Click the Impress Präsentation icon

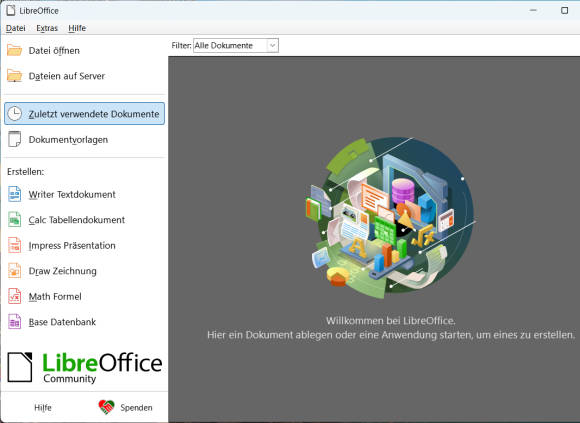coord(14,245)
